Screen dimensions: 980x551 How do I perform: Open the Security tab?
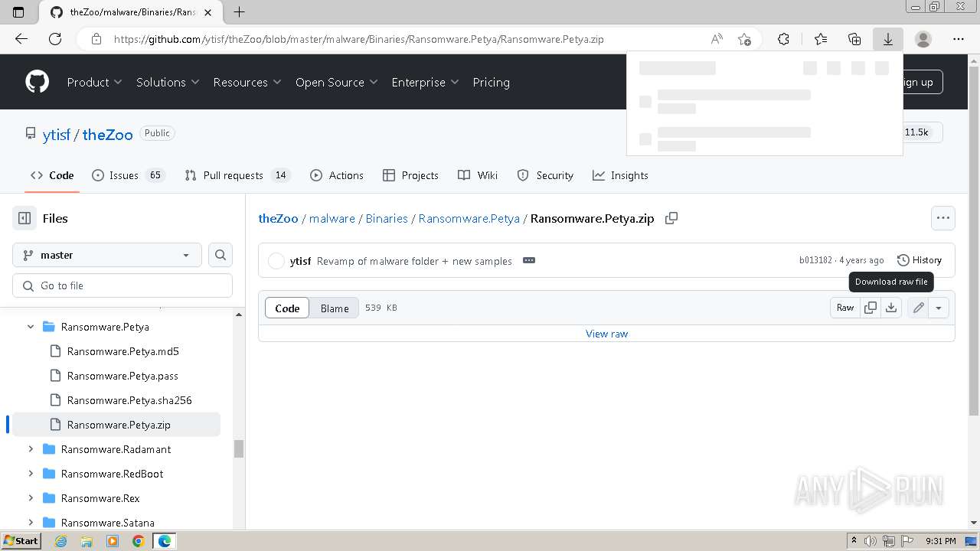click(x=545, y=175)
